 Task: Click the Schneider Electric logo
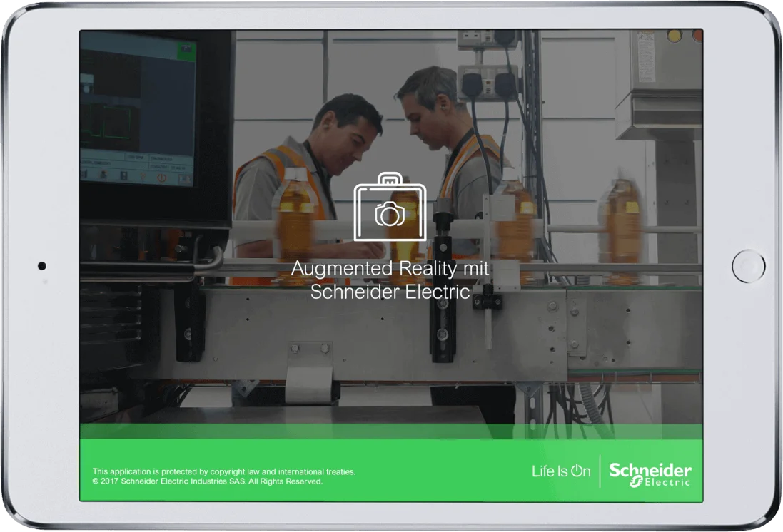pyautogui.click(x=650, y=474)
